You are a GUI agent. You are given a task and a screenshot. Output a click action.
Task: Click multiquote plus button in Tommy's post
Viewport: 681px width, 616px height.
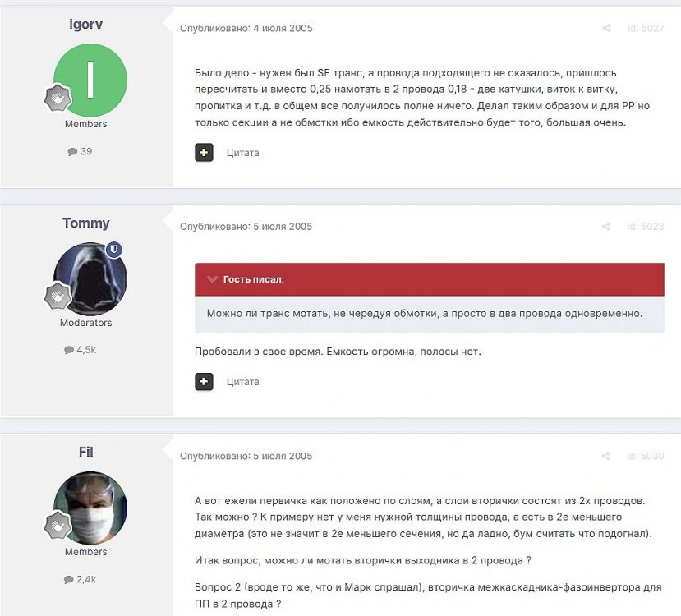pos(204,382)
